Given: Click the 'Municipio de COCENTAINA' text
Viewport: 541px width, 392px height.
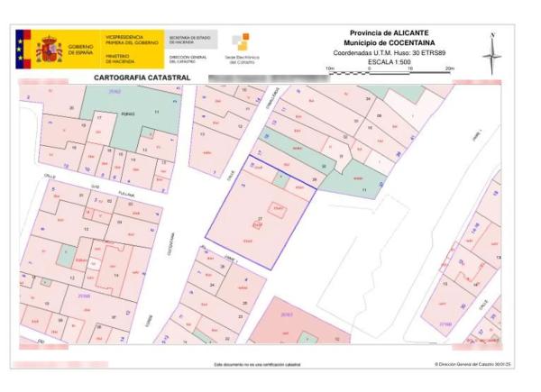Looking at the screenshot, I should (x=389, y=42).
